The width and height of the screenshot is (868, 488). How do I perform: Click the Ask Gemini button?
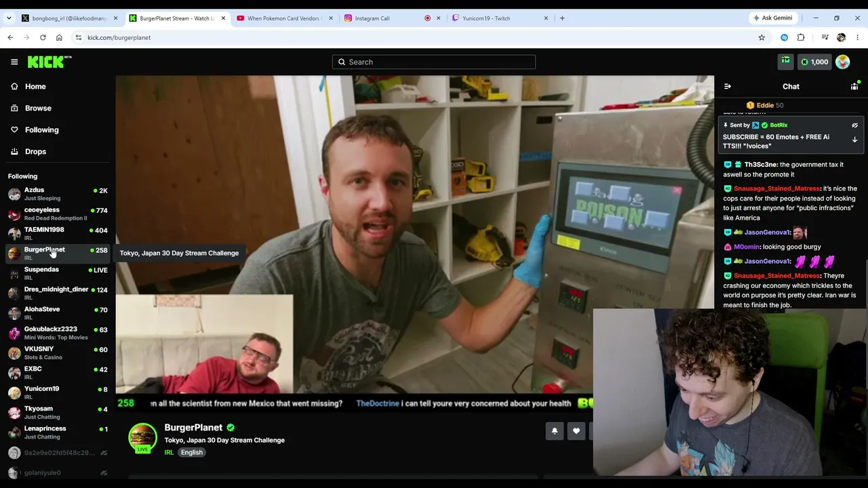[x=772, y=18]
